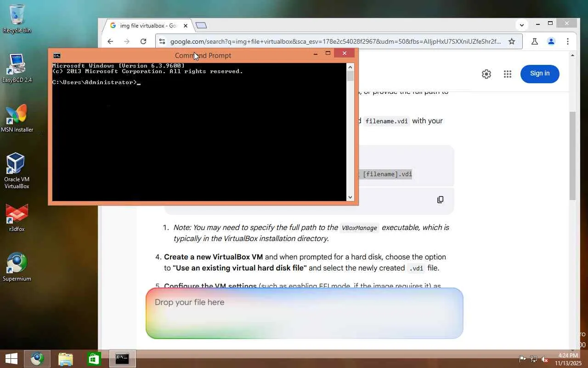Click the Command Prompt title bar text
The height and width of the screenshot is (368, 588).
pos(203,56)
